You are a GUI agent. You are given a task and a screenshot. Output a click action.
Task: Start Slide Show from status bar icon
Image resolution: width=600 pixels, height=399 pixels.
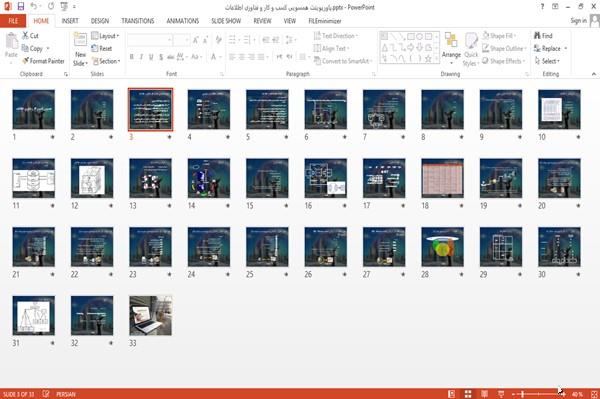tap(501, 394)
